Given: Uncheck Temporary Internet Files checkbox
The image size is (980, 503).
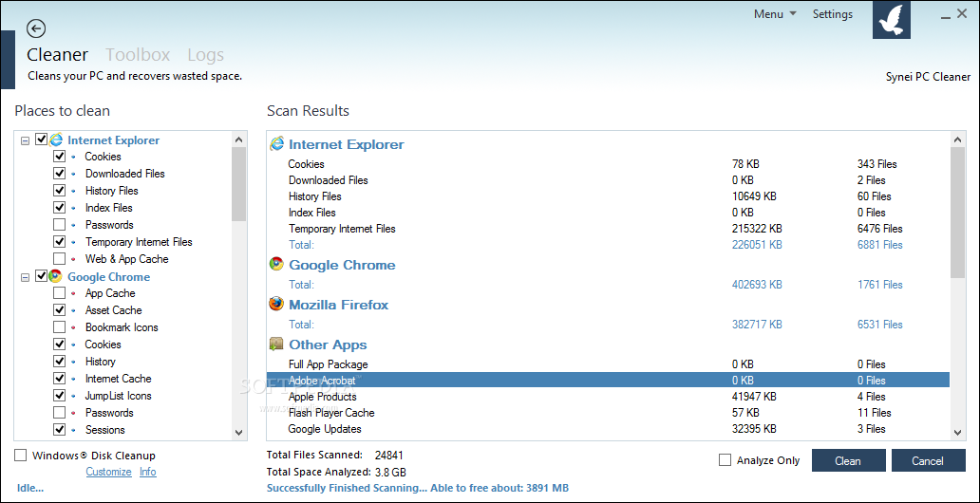Looking at the screenshot, I should 60,241.
